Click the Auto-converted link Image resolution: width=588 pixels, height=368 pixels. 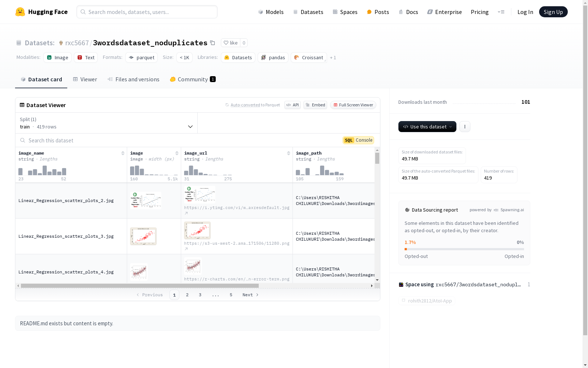coord(245,105)
